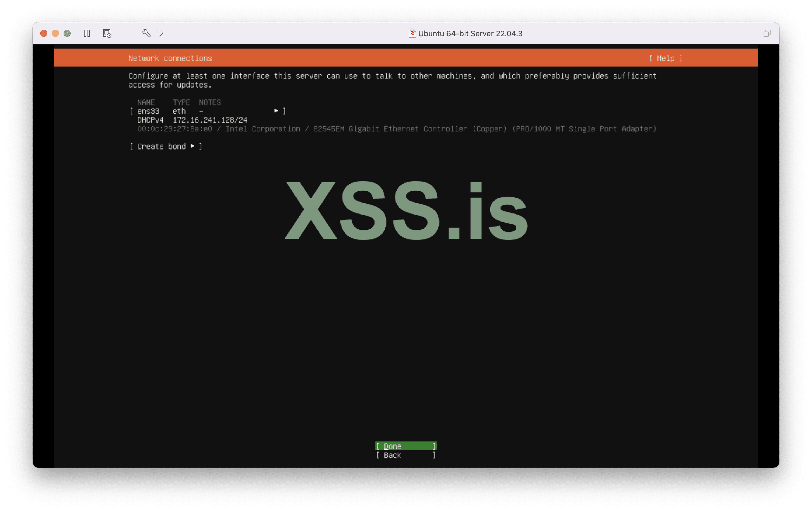The height and width of the screenshot is (511, 812).
Task: Click the Network connections header title
Action: click(170, 58)
